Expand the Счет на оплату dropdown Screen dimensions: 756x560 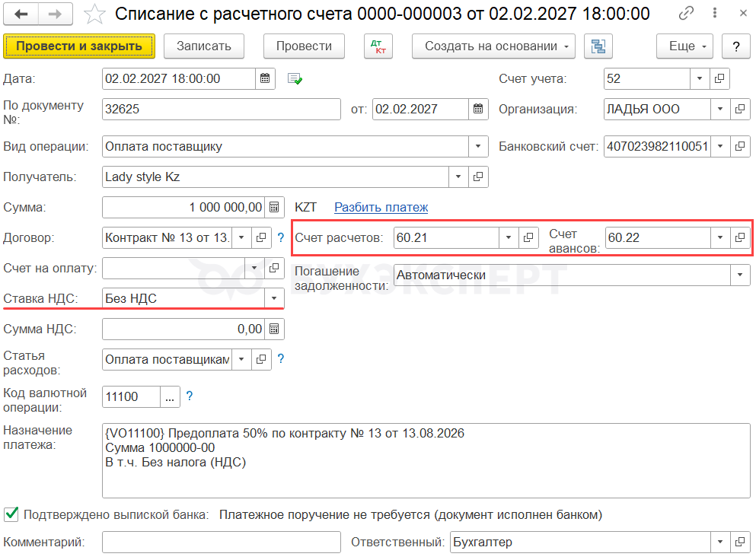254,268
